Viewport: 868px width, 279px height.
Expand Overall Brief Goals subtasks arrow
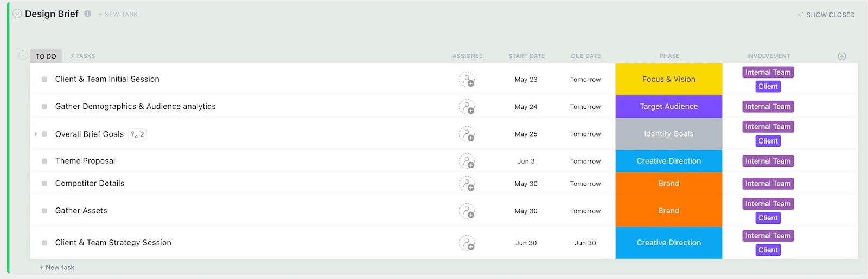pos(36,134)
